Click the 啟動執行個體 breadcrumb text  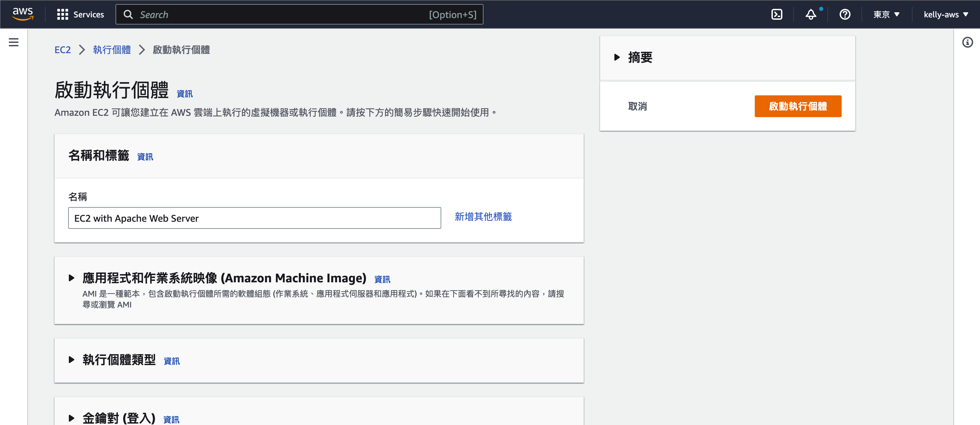(x=181, y=50)
